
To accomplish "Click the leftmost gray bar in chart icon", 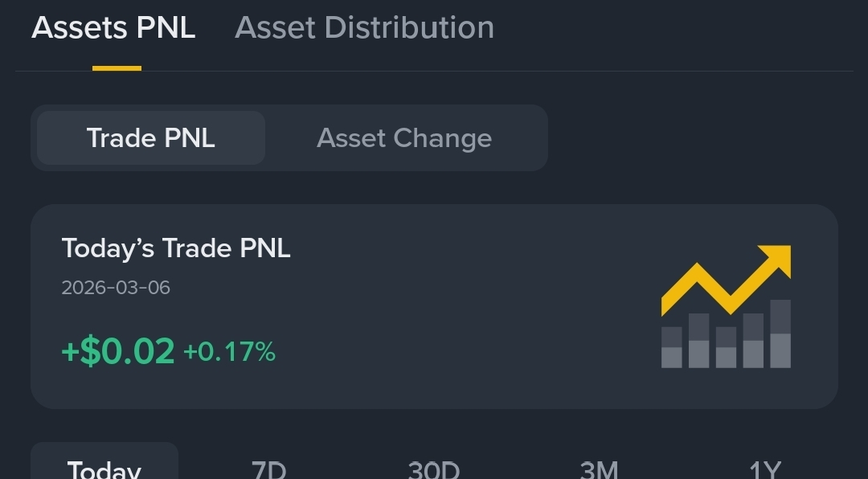I will 671,347.
